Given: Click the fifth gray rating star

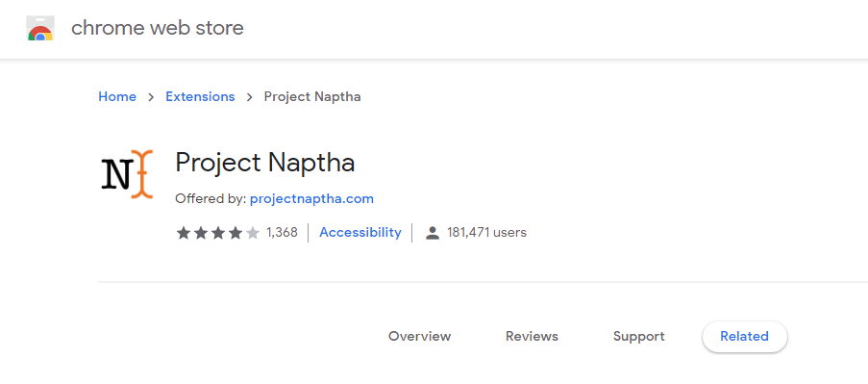Looking at the screenshot, I should [x=253, y=233].
